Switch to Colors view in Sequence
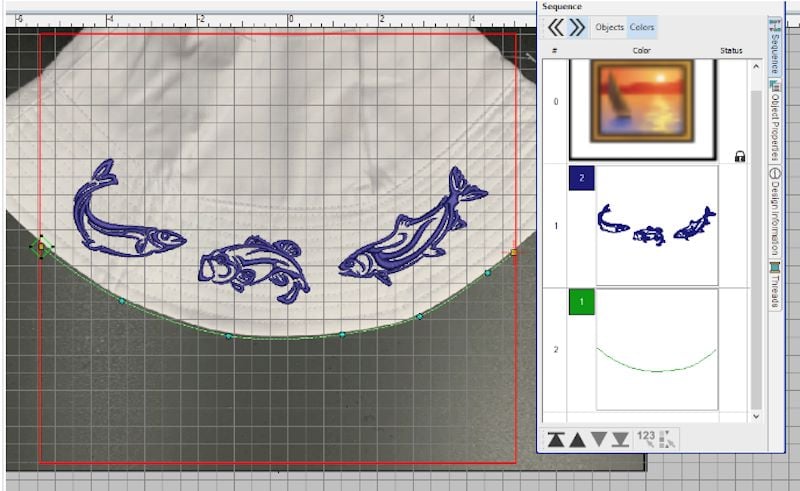 [642, 27]
